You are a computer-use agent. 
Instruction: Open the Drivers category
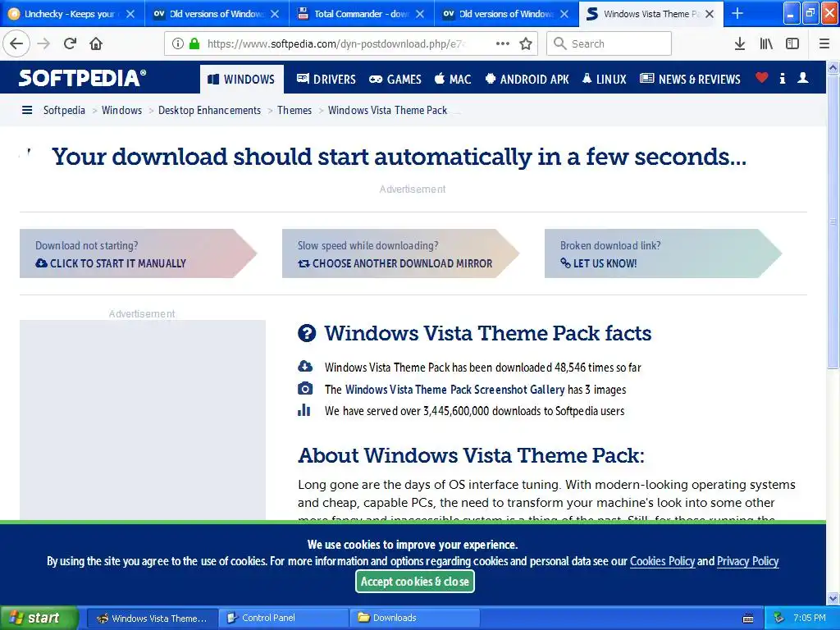[x=326, y=80]
